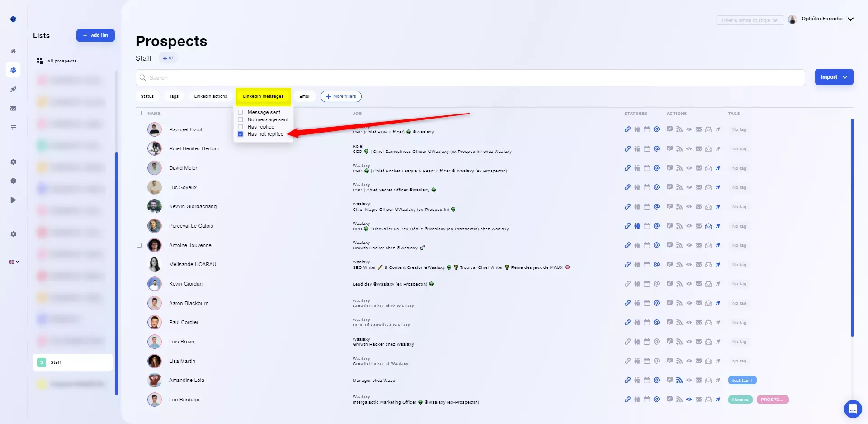The height and width of the screenshot is (424, 868).
Task: Click the link status icon for Raphael Oziol
Action: (627, 129)
